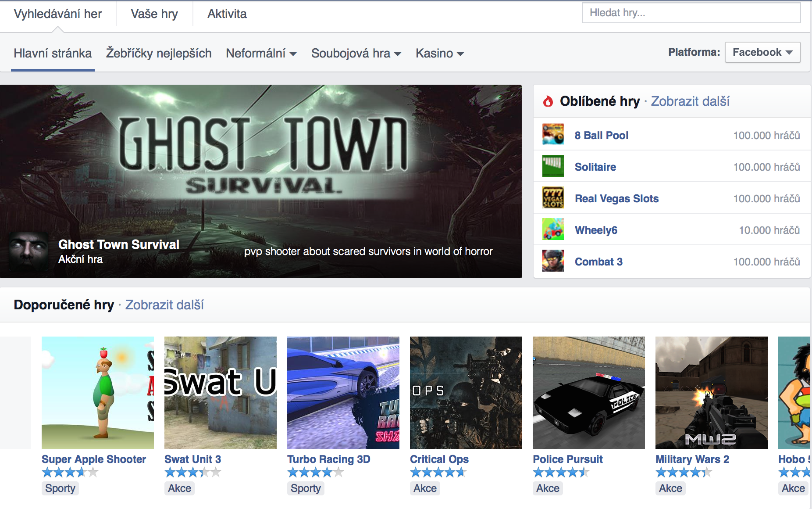Open the Combat 3 link
The height and width of the screenshot is (509, 812).
coord(599,262)
